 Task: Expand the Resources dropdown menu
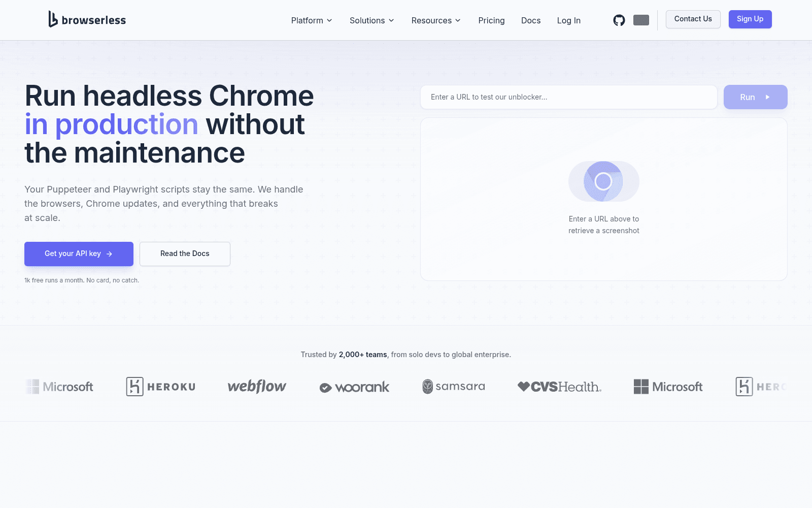coord(436,20)
